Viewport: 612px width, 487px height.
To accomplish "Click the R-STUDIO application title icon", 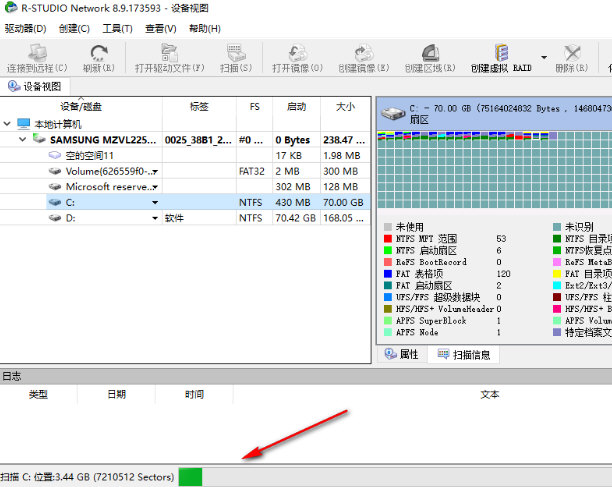I will (x=11, y=7).
